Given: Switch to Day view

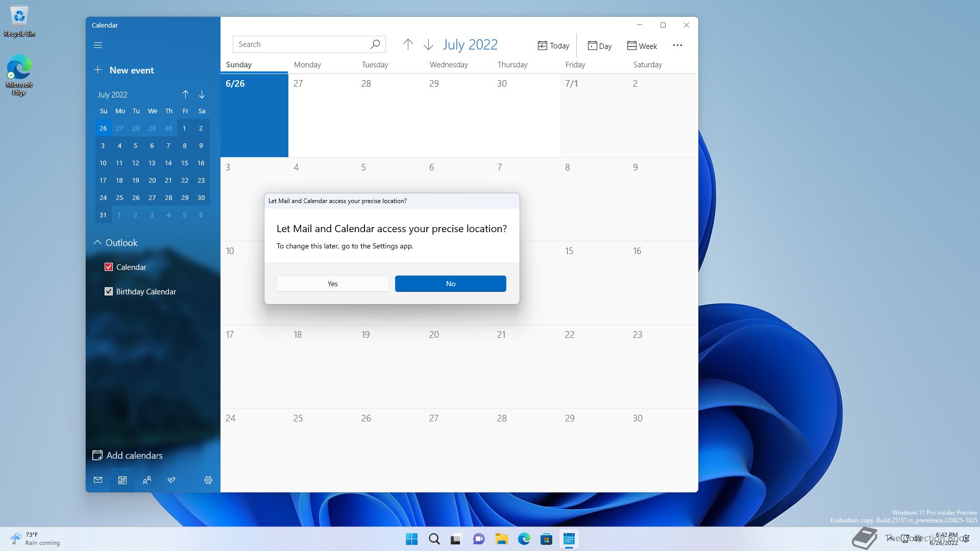Looking at the screenshot, I should click(600, 46).
